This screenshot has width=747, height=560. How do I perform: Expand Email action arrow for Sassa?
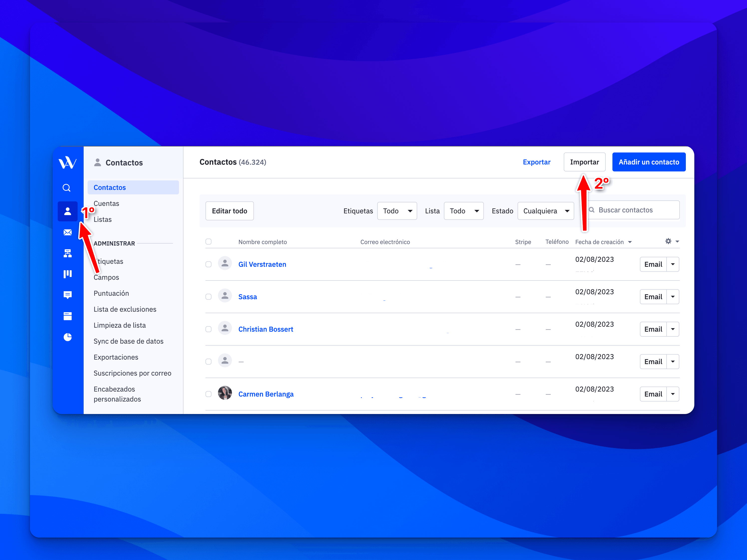pos(673,297)
